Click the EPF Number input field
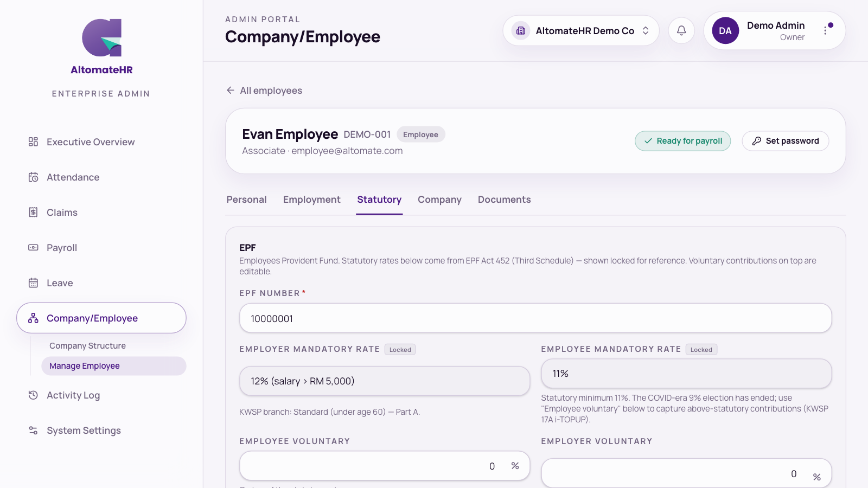The height and width of the screenshot is (488, 868). [x=535, y=318]
